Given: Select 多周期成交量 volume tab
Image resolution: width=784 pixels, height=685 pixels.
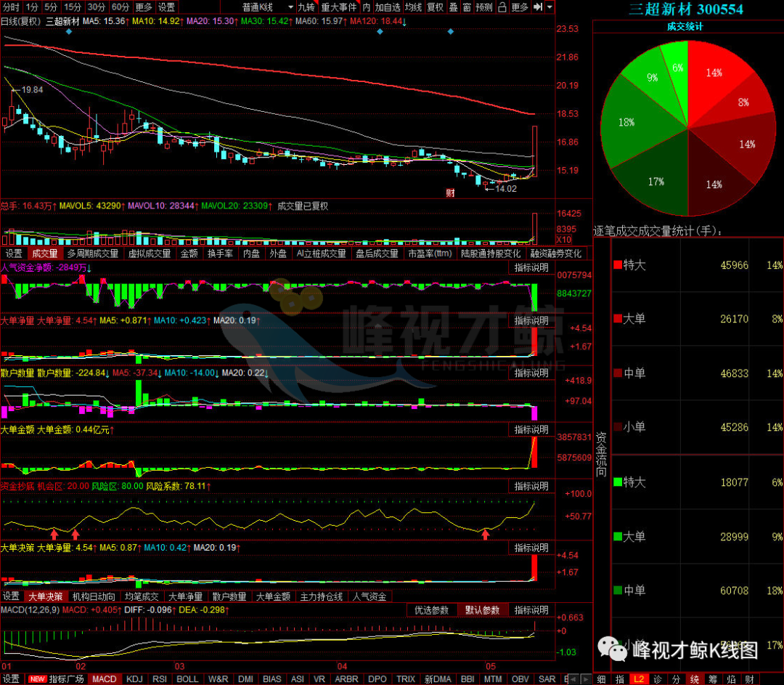Looking at the screenshot, I should [93, 254].
